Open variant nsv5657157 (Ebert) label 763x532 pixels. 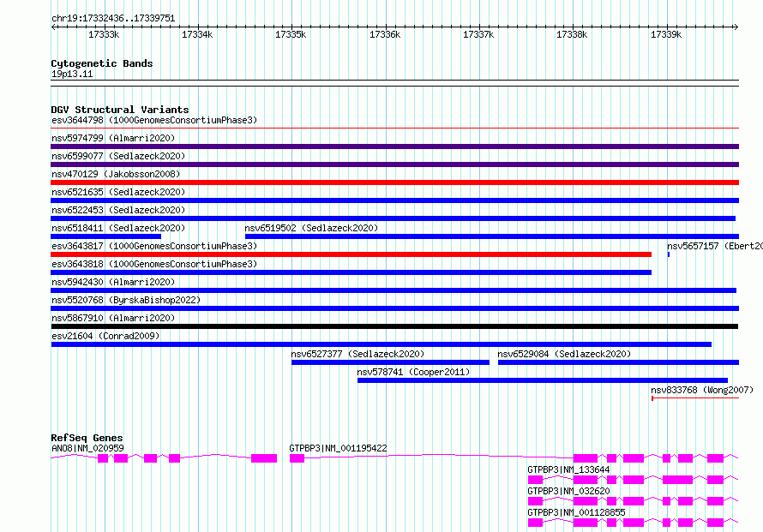pos(715,246)
